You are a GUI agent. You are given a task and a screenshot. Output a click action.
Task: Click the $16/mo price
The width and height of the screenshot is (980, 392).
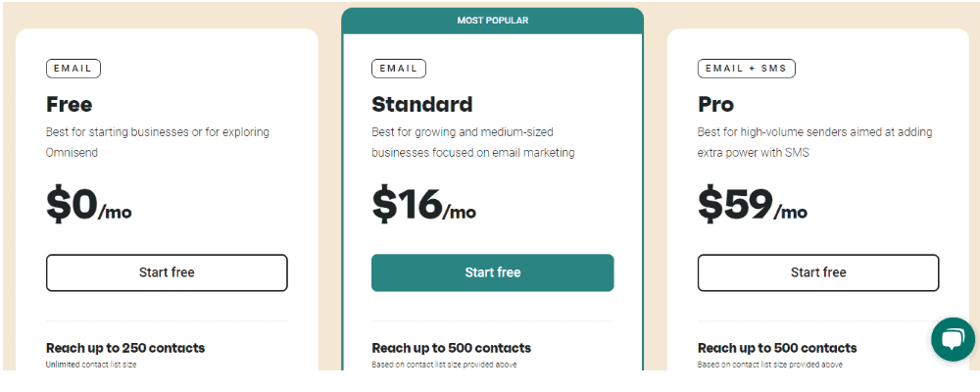pos(423,205)
